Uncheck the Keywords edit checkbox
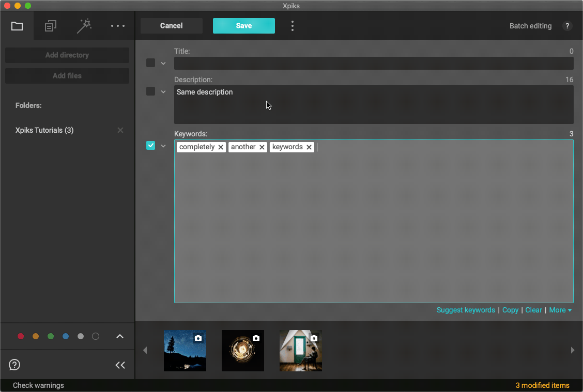583x392 pixels. click(150, 145)
